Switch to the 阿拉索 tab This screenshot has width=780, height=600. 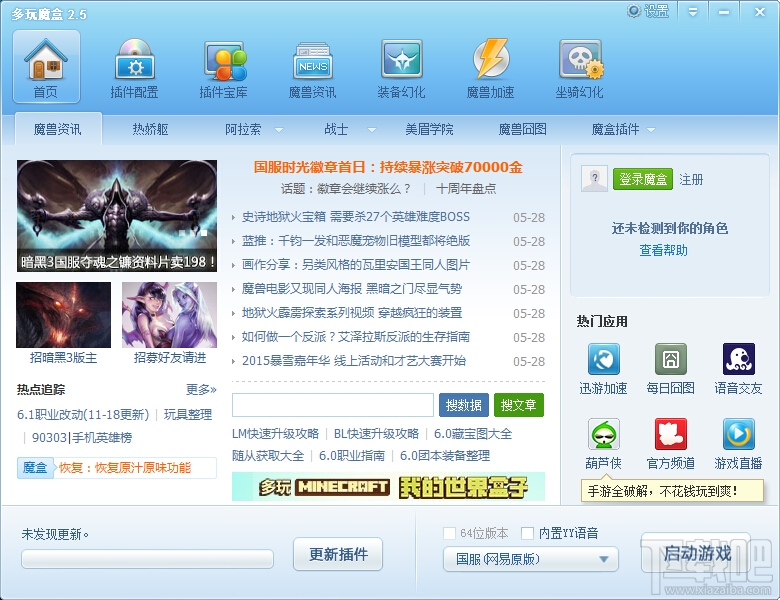click(243, 129)
